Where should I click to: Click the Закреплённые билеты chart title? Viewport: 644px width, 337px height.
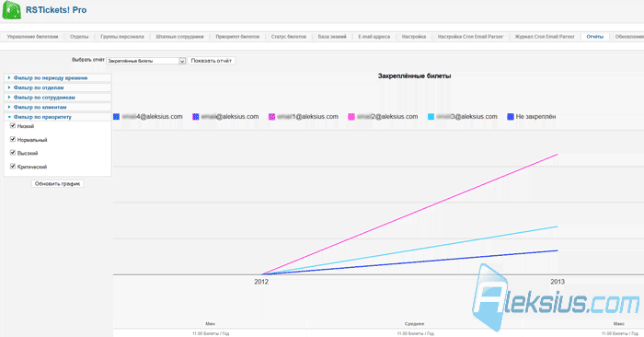pyautogui.click(x=414, y=76)
